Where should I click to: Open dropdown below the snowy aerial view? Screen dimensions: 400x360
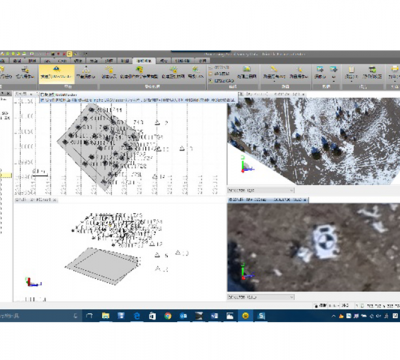tap(261, 190)
